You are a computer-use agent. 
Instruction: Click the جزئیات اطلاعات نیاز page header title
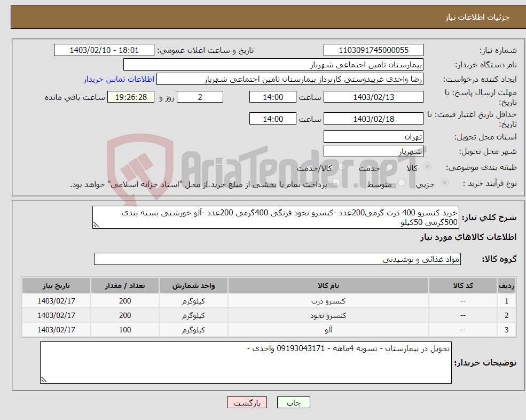pos(477,17)
